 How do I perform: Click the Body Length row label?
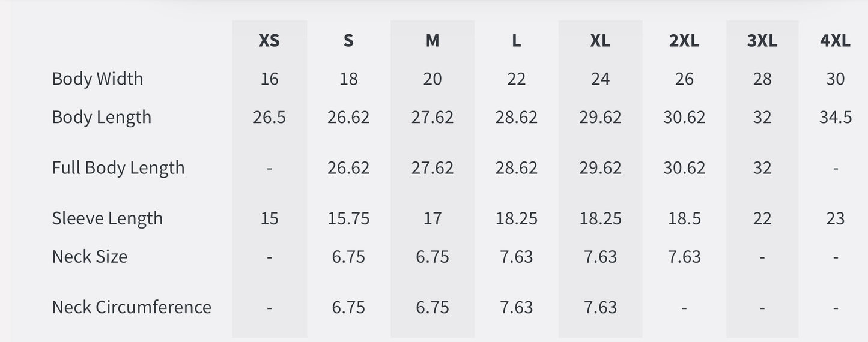click(x=102, y=117)
